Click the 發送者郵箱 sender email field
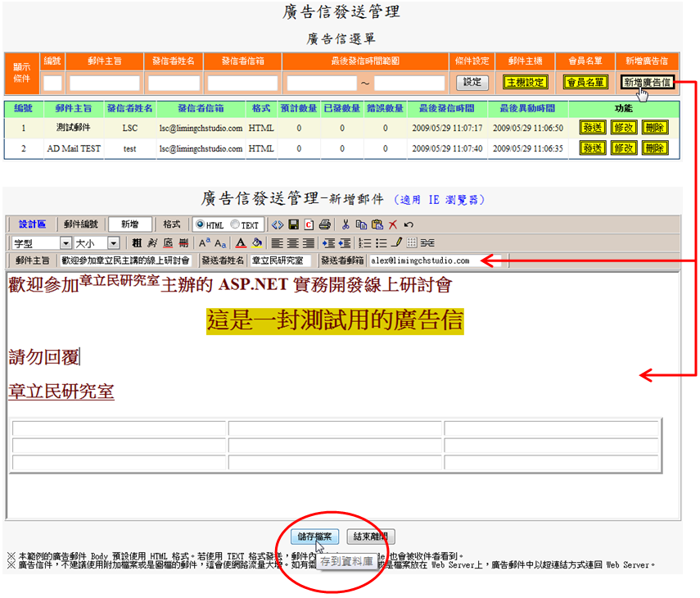 [436, 260]
